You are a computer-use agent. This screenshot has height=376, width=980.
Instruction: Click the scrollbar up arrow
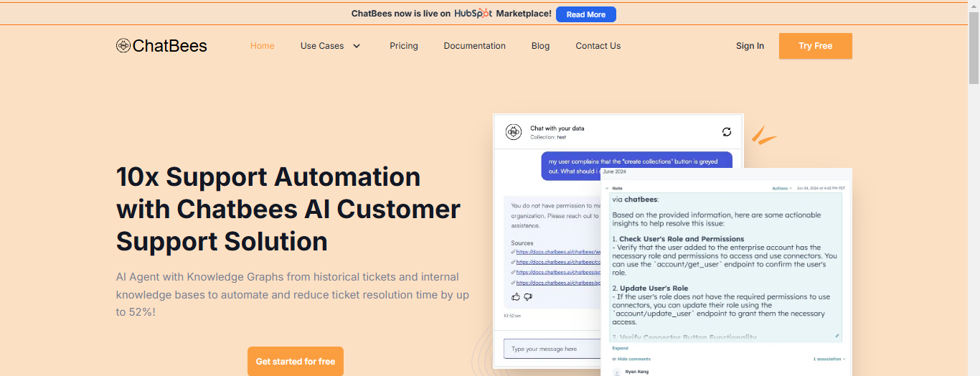pos(974,6)
